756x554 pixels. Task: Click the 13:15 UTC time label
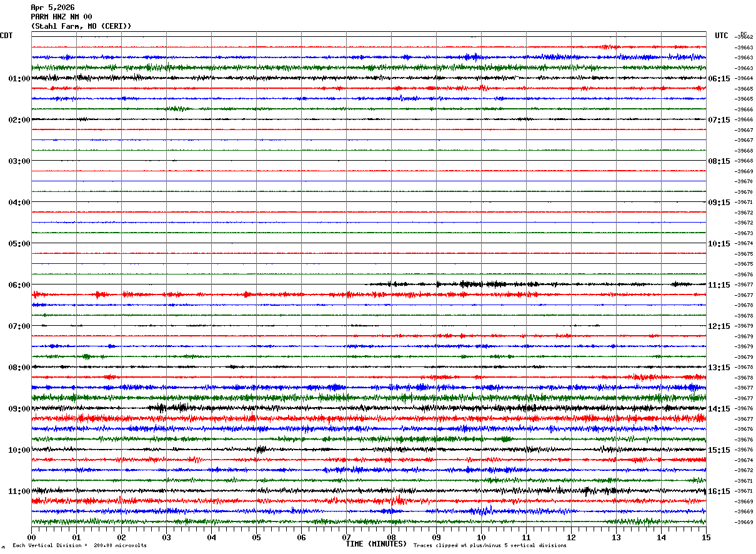[719, 368]
